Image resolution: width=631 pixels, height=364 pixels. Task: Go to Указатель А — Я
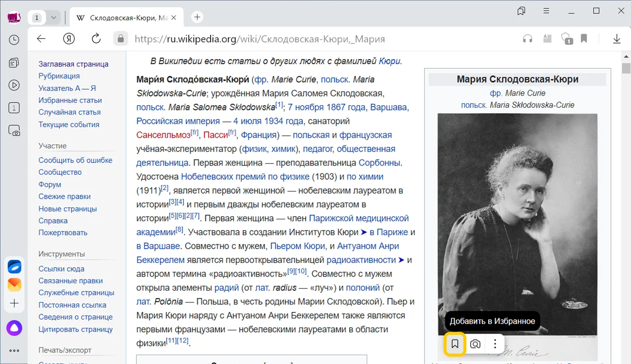point(67,88)
